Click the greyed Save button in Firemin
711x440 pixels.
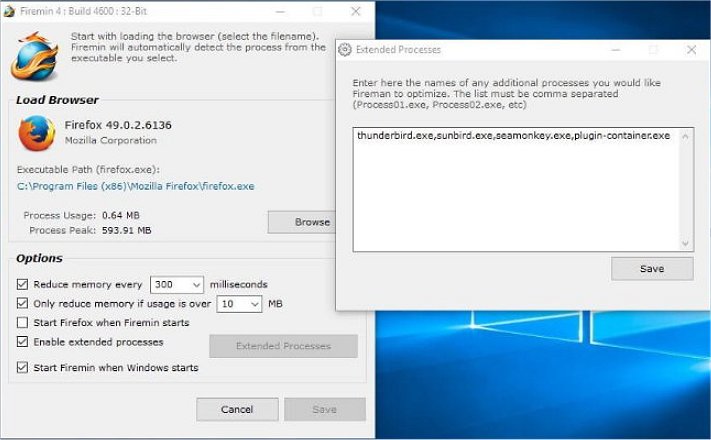coord(325,409)
